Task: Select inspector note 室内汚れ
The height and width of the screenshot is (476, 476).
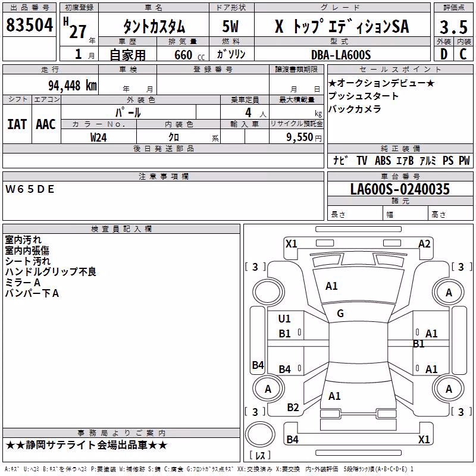Action: (x=23, y=240)
